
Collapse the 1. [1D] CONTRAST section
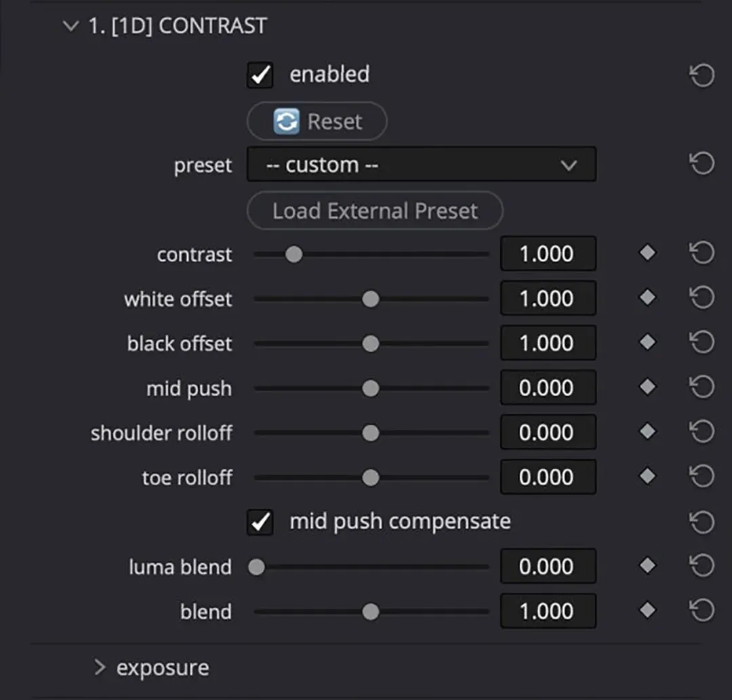[x=70, y=27]
